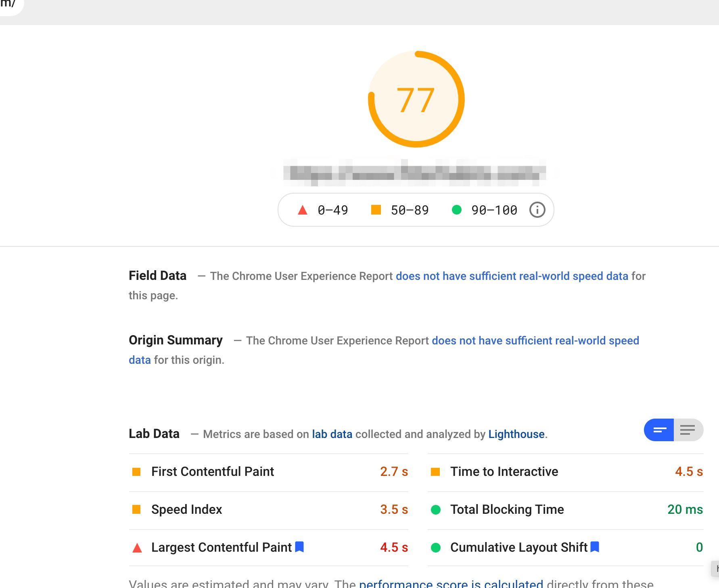Click the 77 performance score gauge
The height and width of the screenshot is (588, 719).
[416, 99]
